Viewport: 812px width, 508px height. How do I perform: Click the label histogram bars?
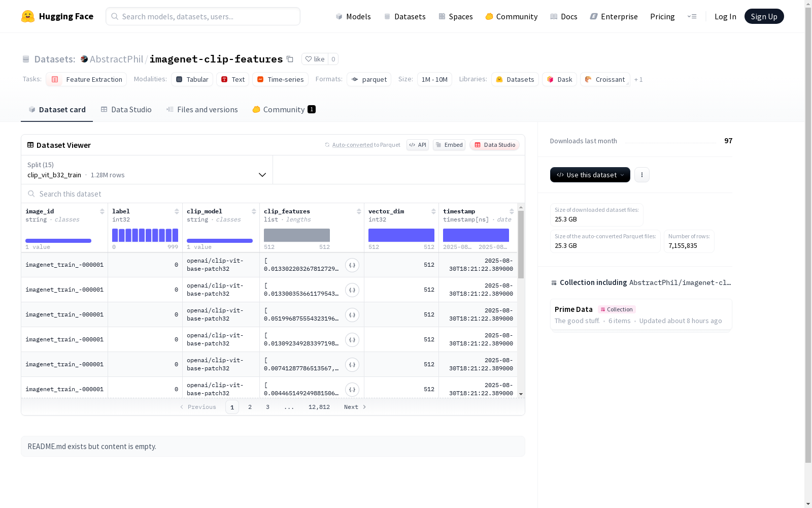(145, 235)
